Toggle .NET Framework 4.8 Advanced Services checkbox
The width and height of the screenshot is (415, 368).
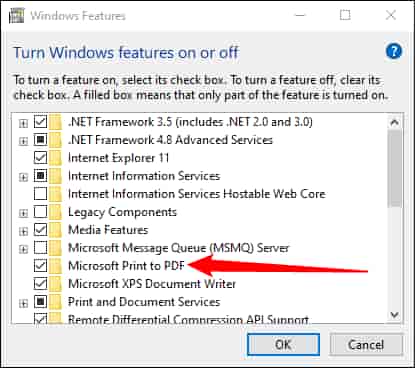[40, 140]
